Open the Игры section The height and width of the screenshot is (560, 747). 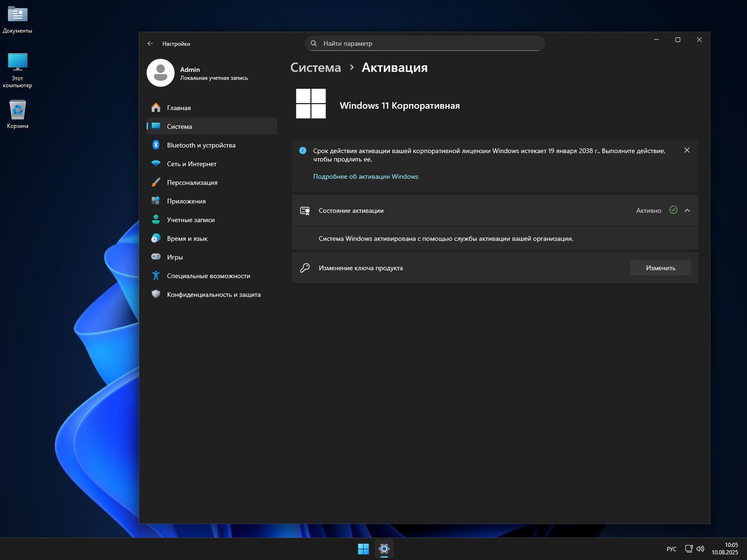pos(212,257)
